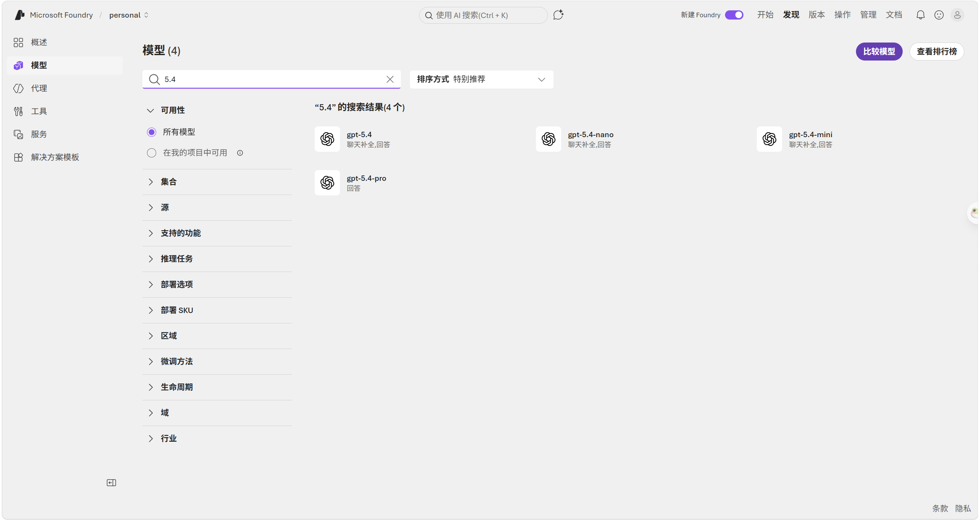Expand the 微调方法 filter section

(x=217, y=362)
